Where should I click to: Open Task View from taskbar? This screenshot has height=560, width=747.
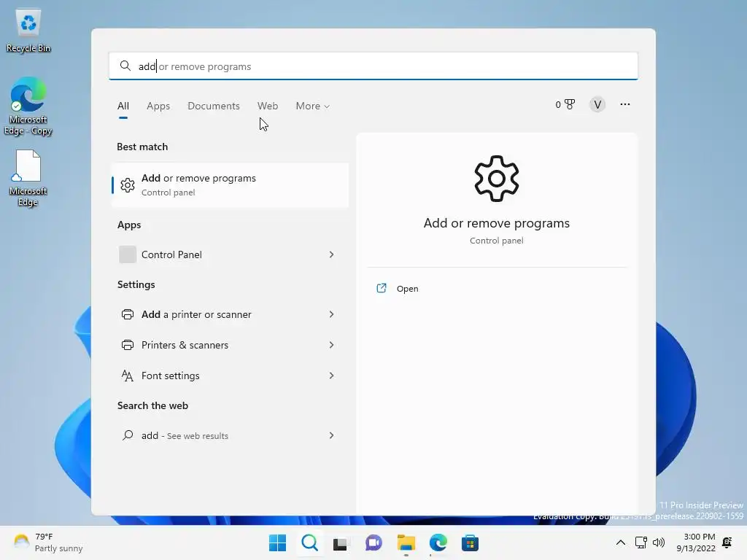coord(340,543)
